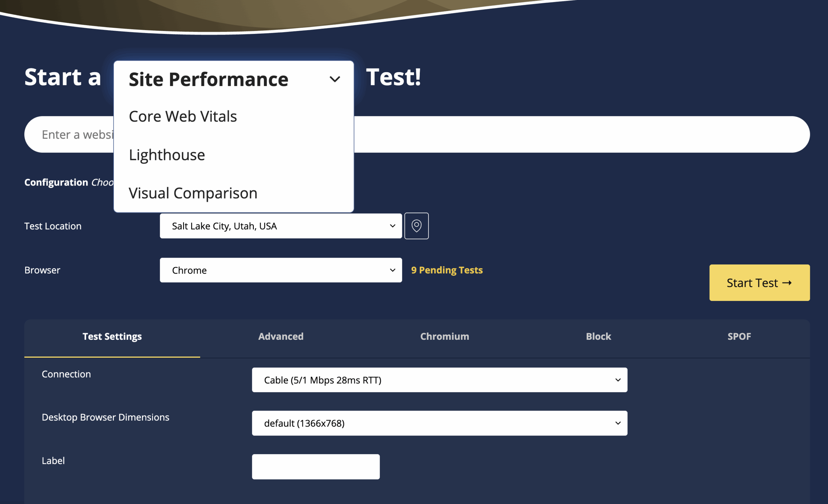This screenshot has height=504, width=828.
Task: Click the chevron on Desktop Browser Dimensions
Action: pyautogui.click(x=618, y=423)
